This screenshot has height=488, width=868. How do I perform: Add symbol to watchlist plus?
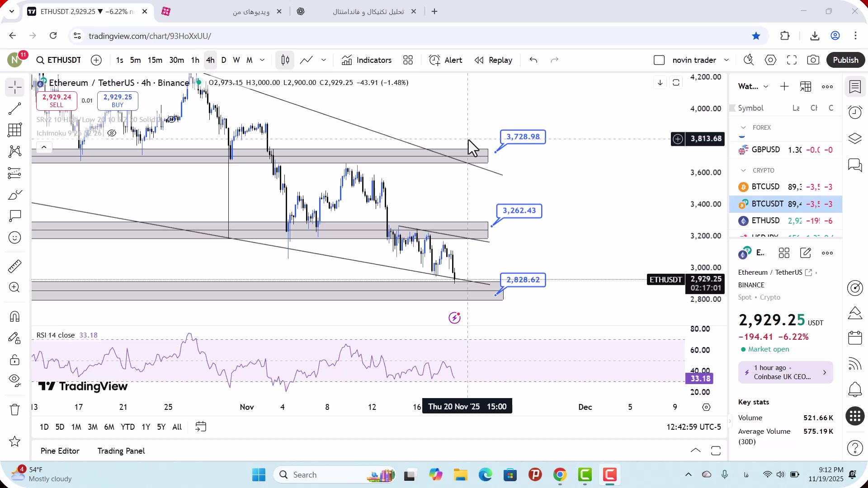click(784, 86)
